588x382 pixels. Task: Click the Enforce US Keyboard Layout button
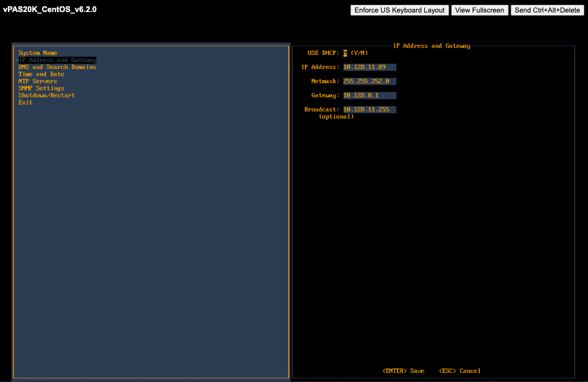pyautogui.click(x=399, y=10)
